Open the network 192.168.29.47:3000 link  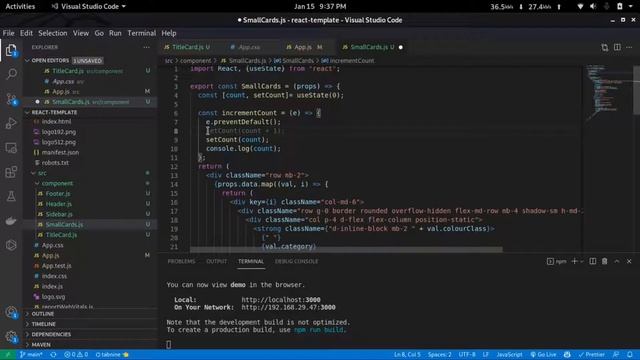(x=288, y=307)
